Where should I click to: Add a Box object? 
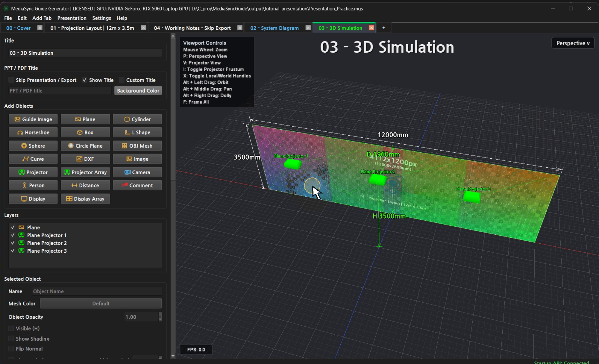(x=85, y=132)
